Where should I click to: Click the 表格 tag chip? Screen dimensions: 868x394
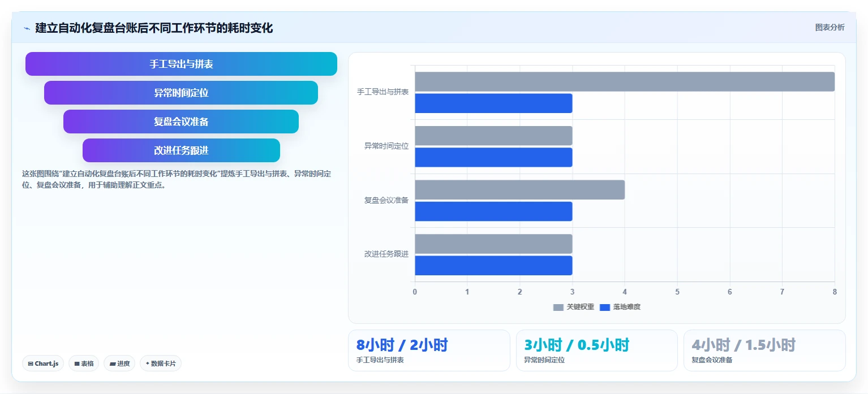pos(84,363)
